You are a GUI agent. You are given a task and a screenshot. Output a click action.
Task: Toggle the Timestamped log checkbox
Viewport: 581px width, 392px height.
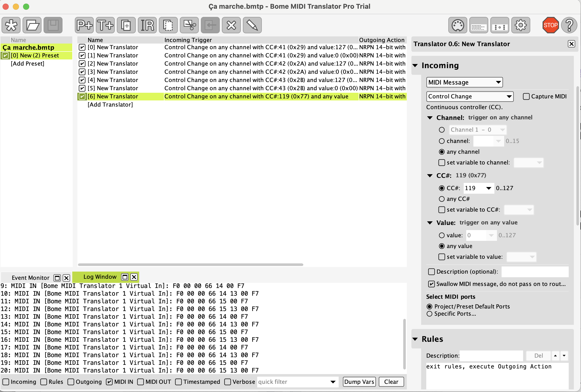click(x=179, y=382)
